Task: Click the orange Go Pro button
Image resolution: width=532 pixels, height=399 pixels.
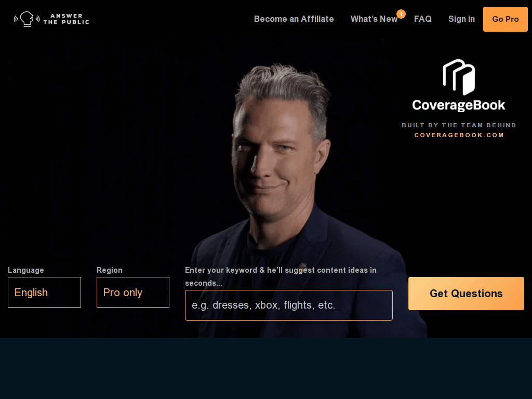Action: 505,19
